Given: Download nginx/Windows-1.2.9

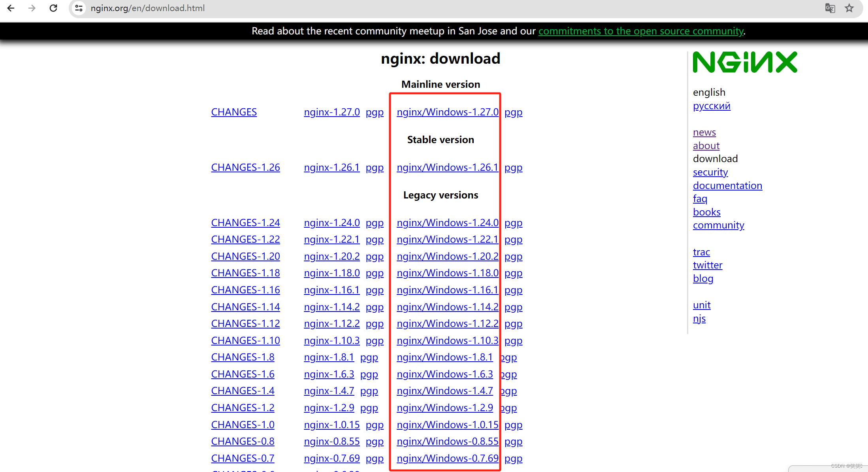Looking at the screenshot, I should (x=445, y=408).
